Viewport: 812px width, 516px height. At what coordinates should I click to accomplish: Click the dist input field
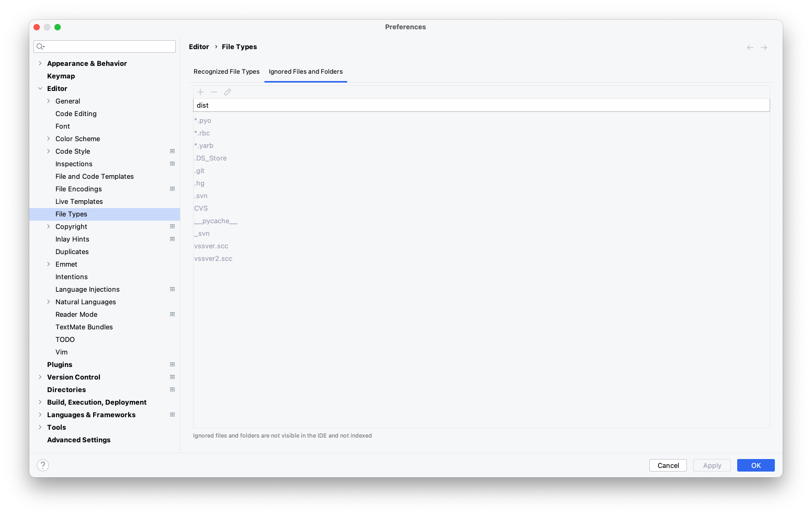coord(481,105)
